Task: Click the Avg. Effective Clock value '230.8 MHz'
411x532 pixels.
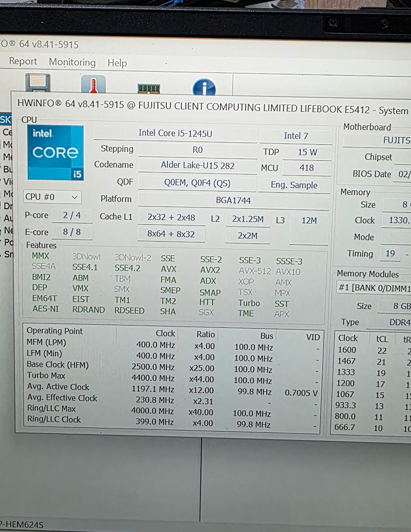Action: (x=155, y=400)
